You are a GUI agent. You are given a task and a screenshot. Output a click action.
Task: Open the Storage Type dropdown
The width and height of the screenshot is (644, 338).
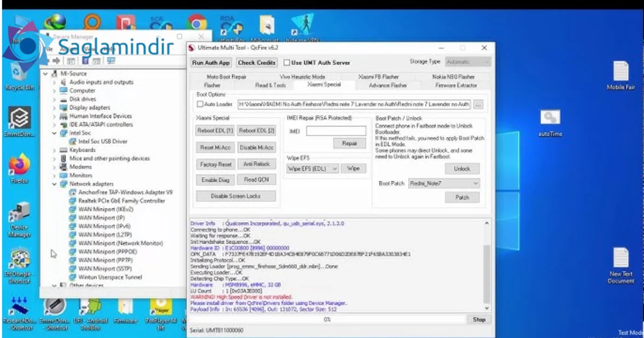tap(467, 62)
